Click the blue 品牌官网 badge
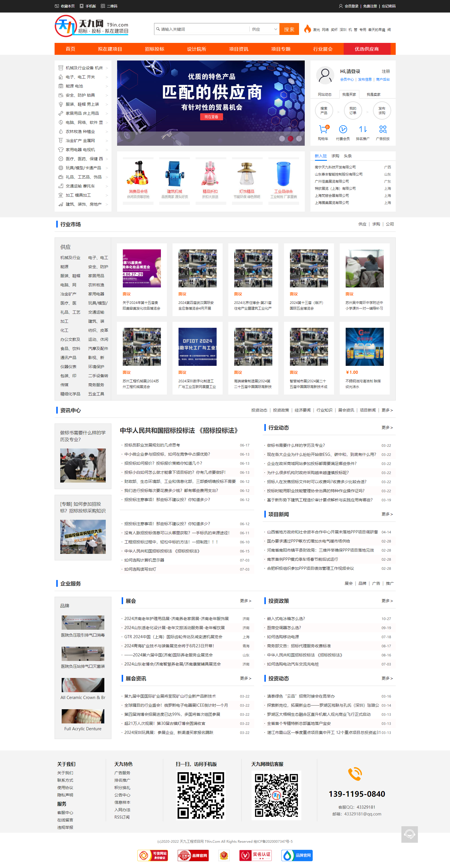450x868 pixels. pyautogui.click(x=297, y=855)
